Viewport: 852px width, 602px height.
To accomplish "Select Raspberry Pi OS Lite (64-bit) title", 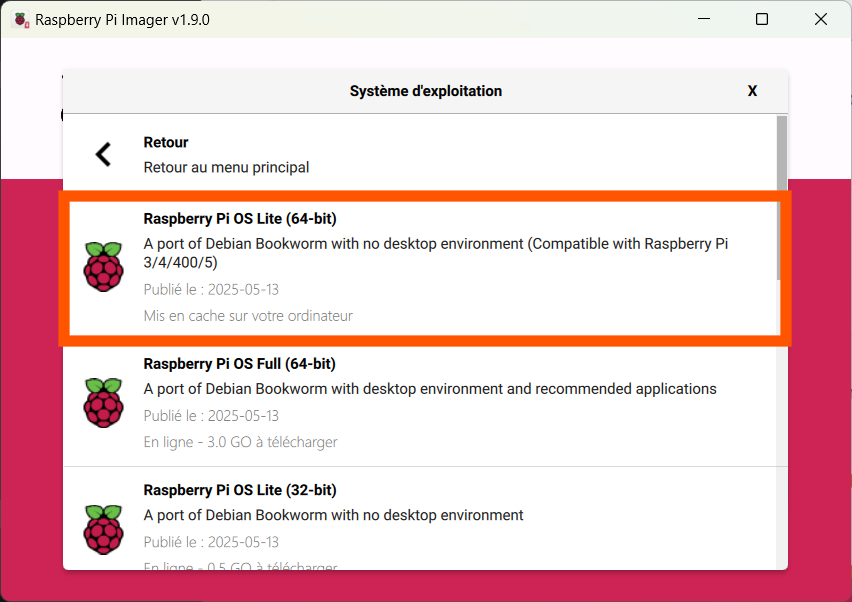I will 240,218.
